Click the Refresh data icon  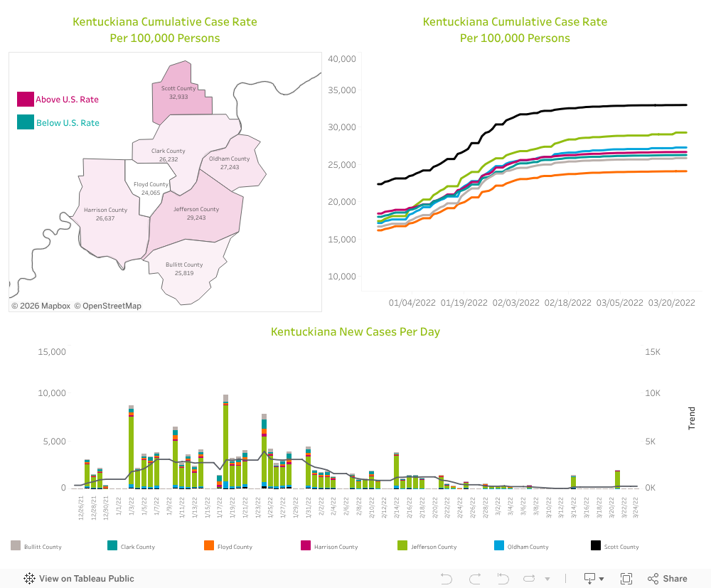[530, 578]
